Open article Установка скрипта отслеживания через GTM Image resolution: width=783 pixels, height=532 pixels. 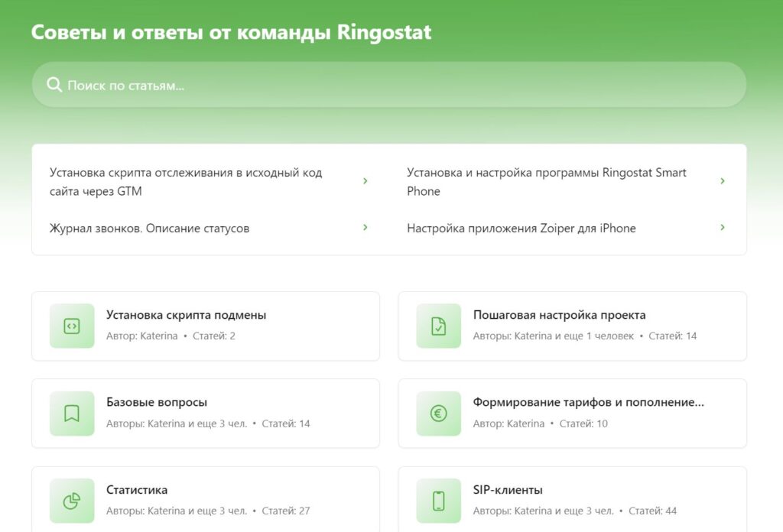pos(186,182)
